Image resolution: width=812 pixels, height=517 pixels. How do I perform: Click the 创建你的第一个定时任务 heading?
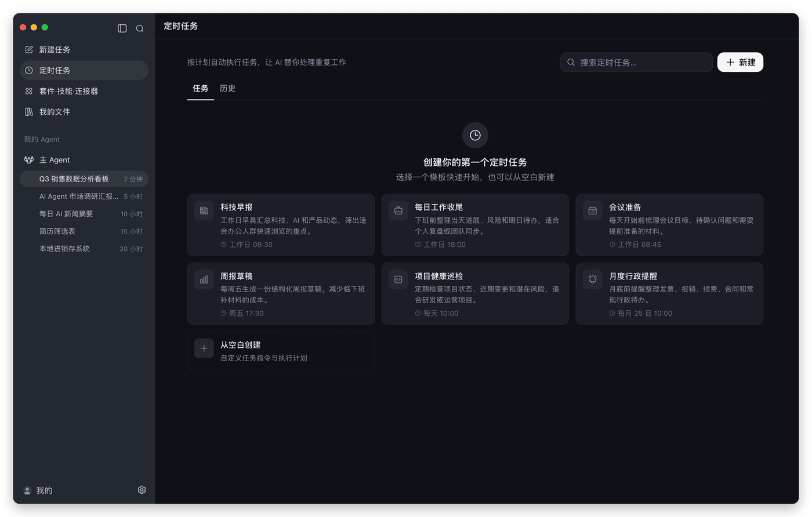(x=475, y=162)
